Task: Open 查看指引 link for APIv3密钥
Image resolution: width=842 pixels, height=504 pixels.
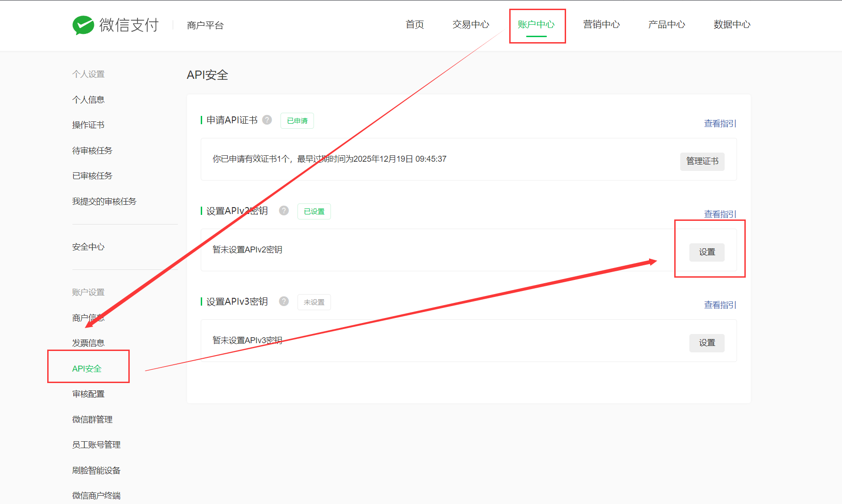Action: coord(720,305)
